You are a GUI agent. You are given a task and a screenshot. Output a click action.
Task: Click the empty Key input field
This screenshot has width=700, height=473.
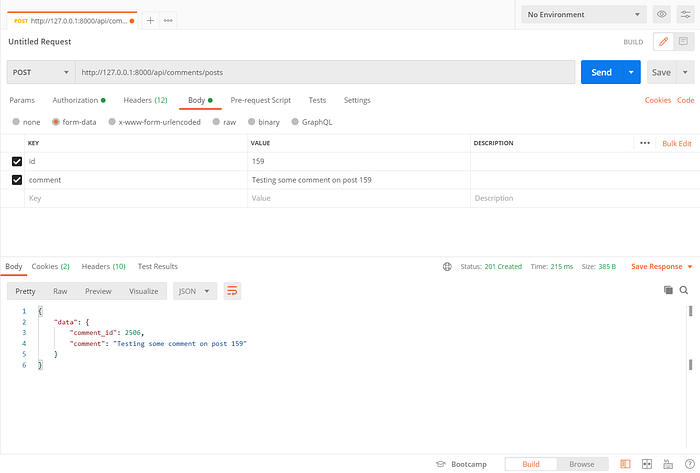click(136, 198)
